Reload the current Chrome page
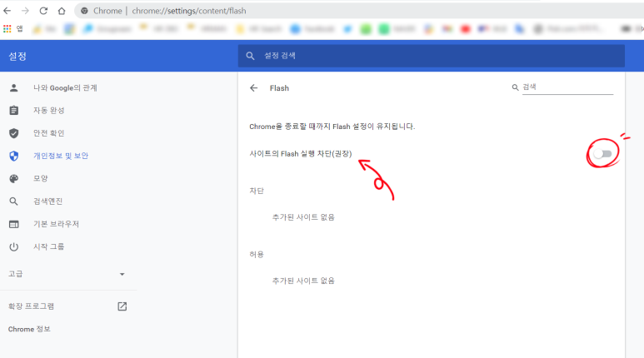The width and height of the screenshot is (644, 358). click(43, 11)
